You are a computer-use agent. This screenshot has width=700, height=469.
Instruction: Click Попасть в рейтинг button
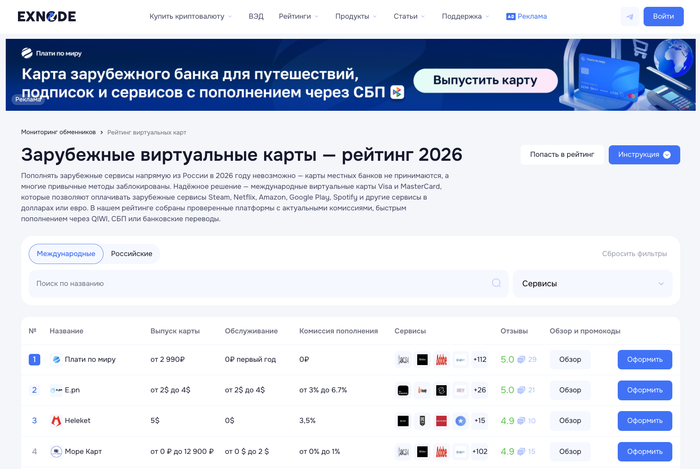[562, 154]
